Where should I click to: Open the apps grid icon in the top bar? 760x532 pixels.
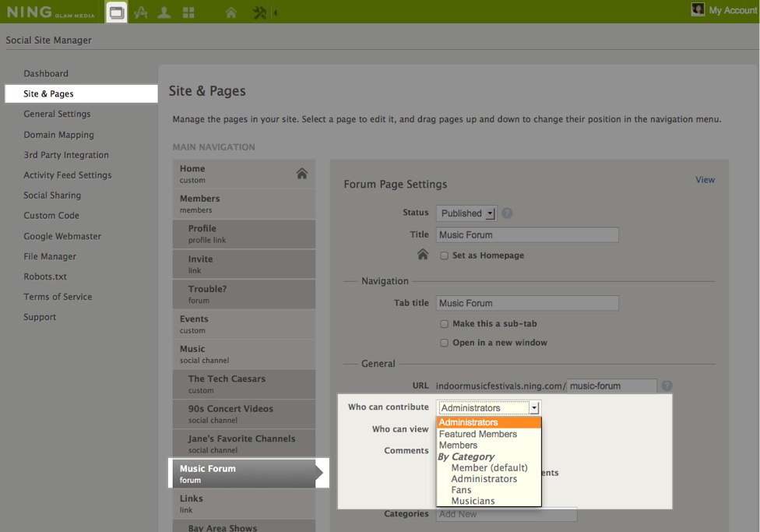click(188, 12)
